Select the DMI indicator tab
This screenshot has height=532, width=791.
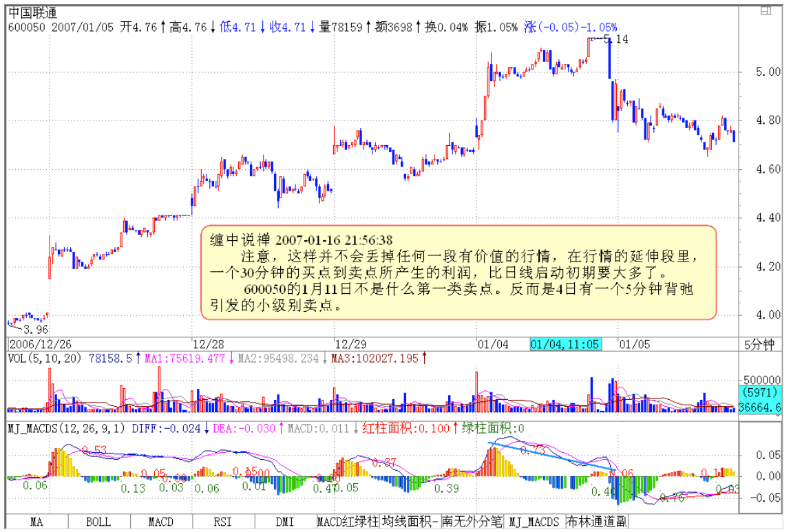coord(286,522)
